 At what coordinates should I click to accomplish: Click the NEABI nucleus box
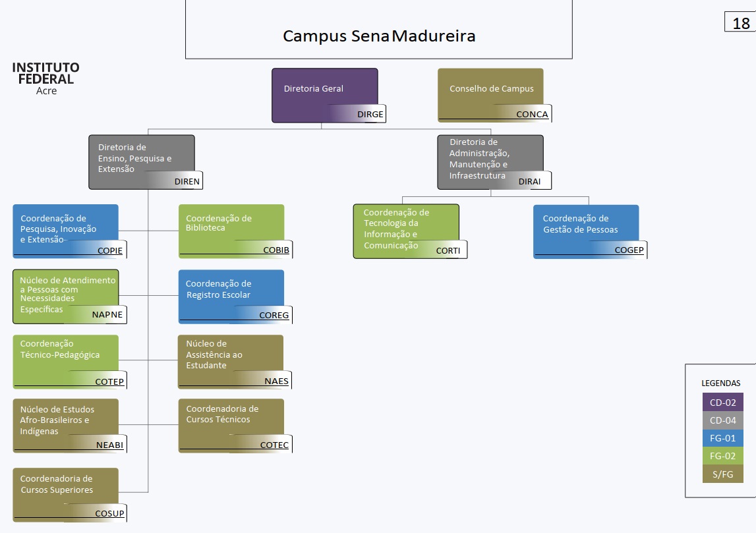(65, 425)
